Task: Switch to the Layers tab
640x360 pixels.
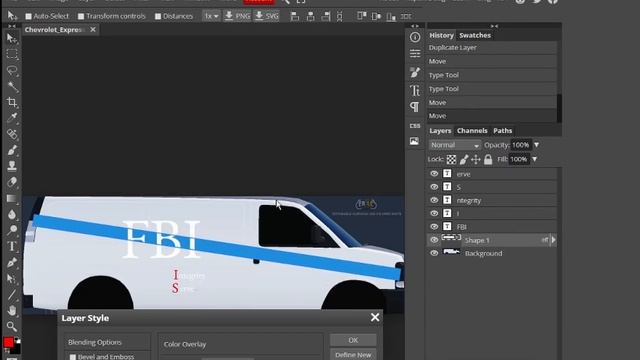Action: [x=440, y=131]
